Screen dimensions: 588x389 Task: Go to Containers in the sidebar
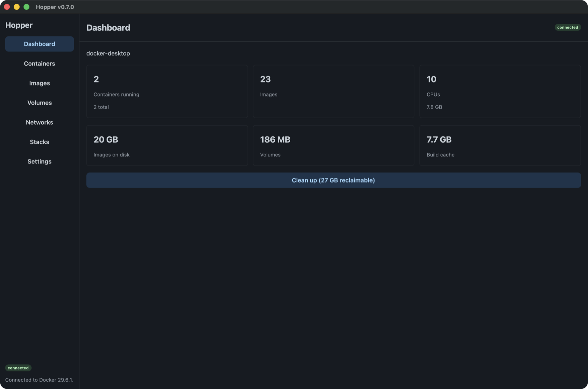[x=39, y=63]
